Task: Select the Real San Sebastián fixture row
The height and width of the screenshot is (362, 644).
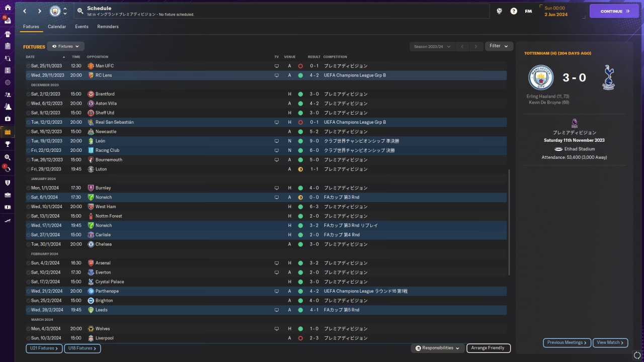Action: (266, 122)
